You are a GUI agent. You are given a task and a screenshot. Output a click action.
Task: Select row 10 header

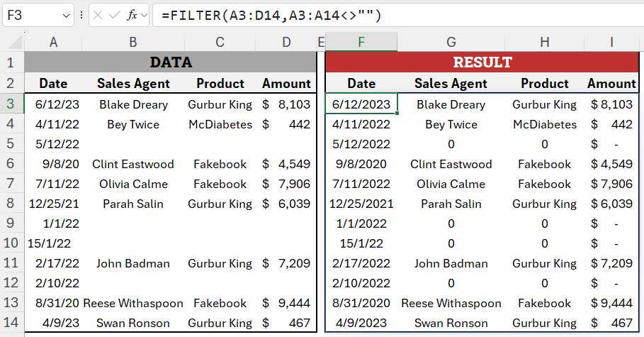(x=11, y=243)
